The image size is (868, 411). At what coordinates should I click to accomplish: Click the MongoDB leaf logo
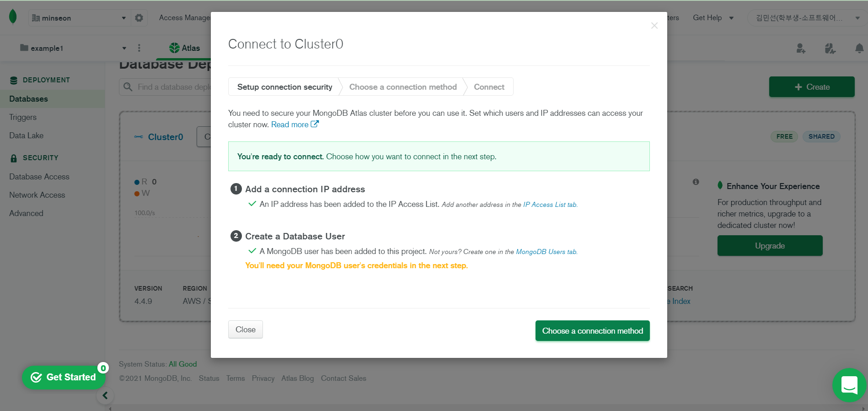pos(13,17)
